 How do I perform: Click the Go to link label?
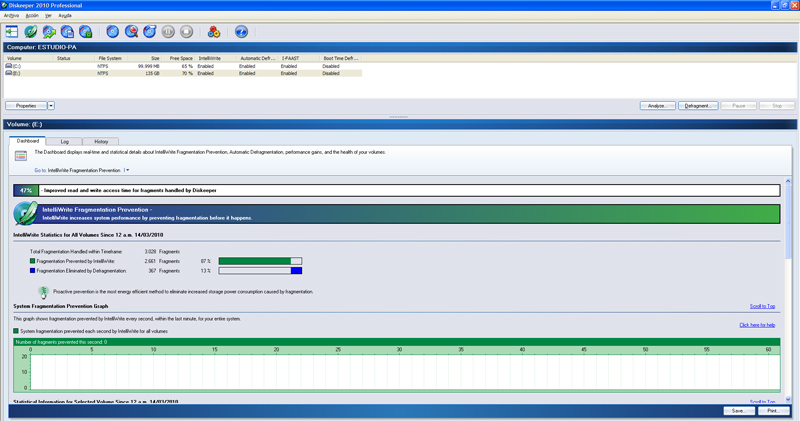pos(40,170)
